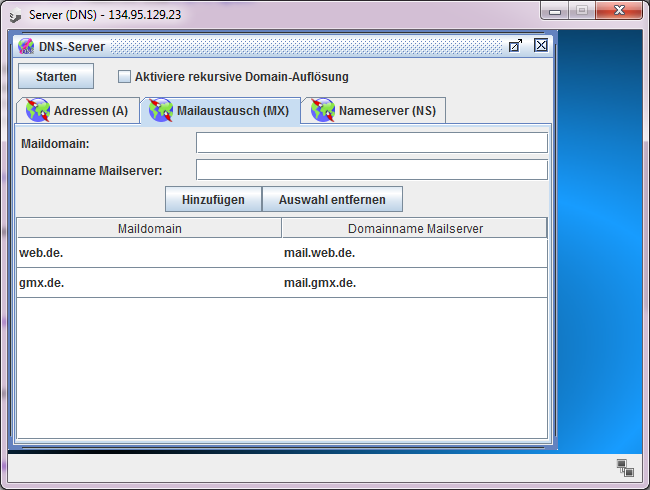Focus the Maildomain input field
This screenshot has width=650, height=490.
tap(372, 143)
